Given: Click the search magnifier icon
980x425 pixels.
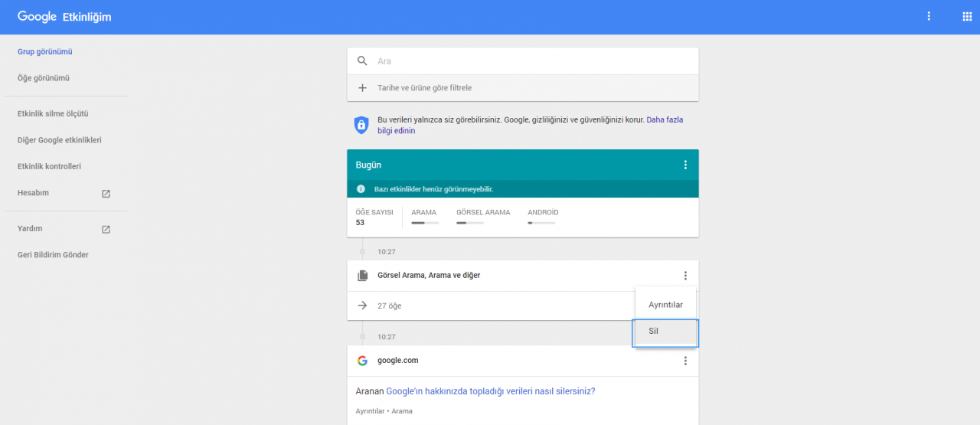Looking at the screenshot, I should [x=363, y=61].
